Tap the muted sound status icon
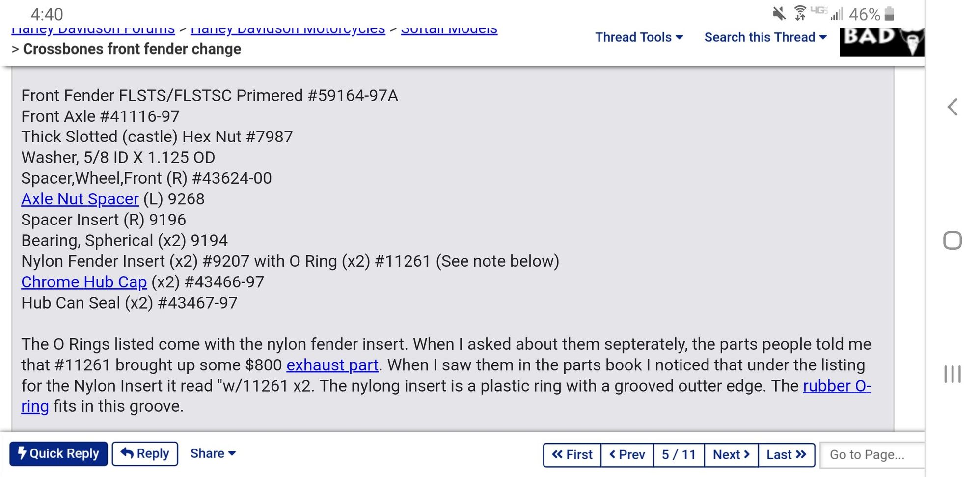 [779, 13]
